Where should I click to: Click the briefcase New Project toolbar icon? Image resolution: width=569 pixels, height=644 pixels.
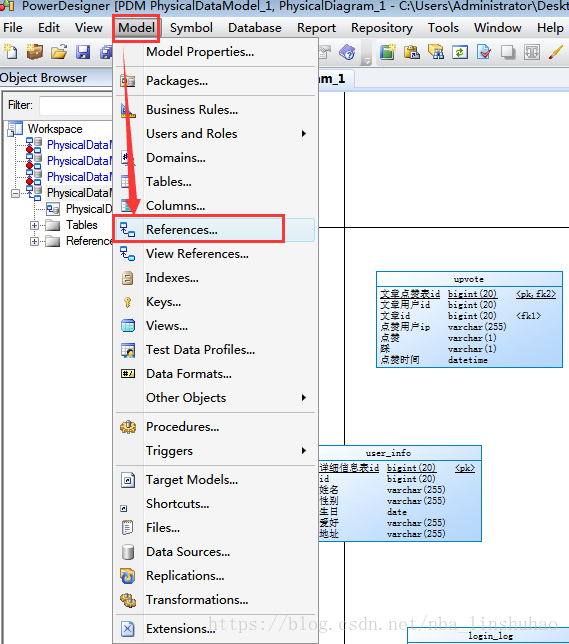(x=35, y=52)
